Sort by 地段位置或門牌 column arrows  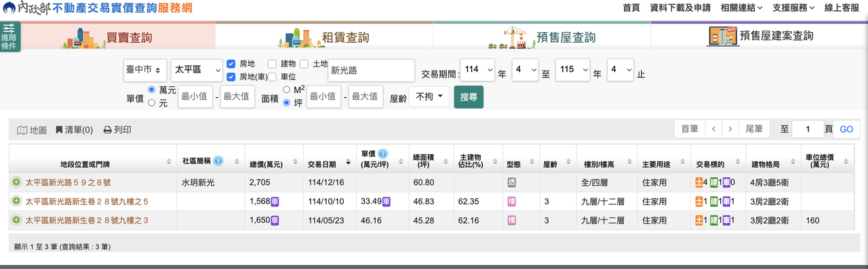click(x=169, y=162)
